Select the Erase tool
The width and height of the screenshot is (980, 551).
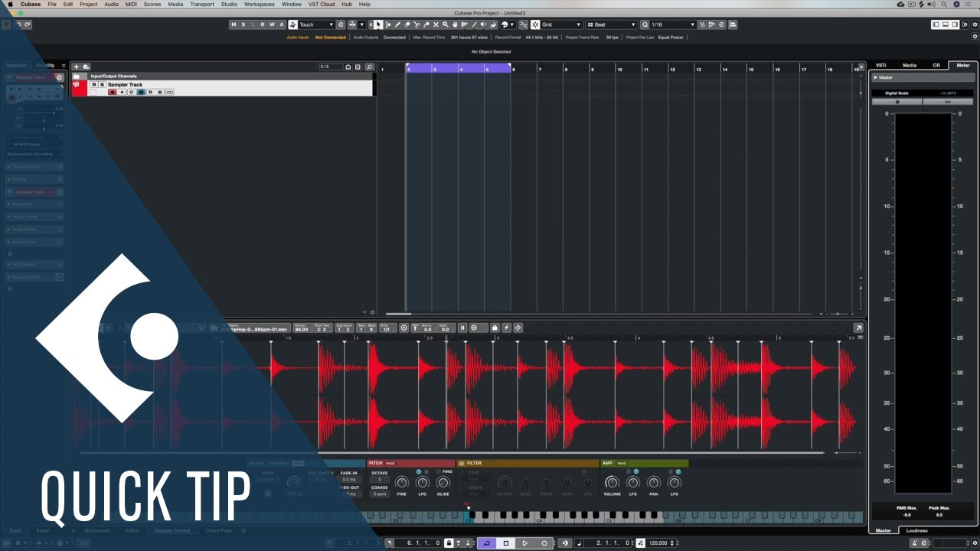pyautogui.click(x=407, y=24)
